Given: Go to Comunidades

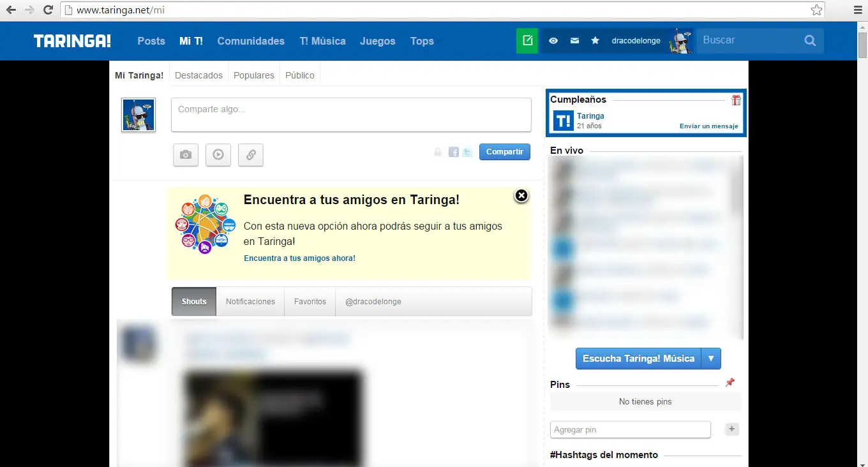Looking at the screenshot, I should click(251, 41).
